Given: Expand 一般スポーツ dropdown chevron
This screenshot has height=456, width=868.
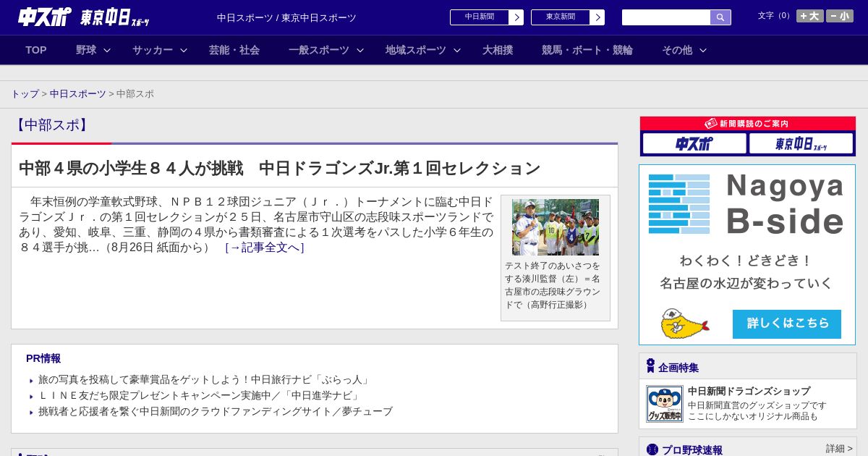Looking at the screenshot, I should [360, 50].
